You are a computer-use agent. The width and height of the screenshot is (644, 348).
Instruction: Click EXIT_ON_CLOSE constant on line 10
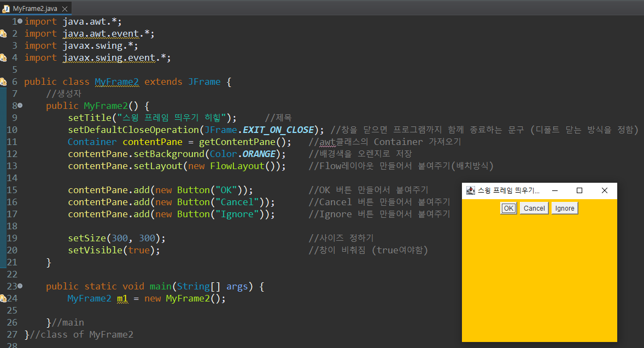[x=278, y=130]
